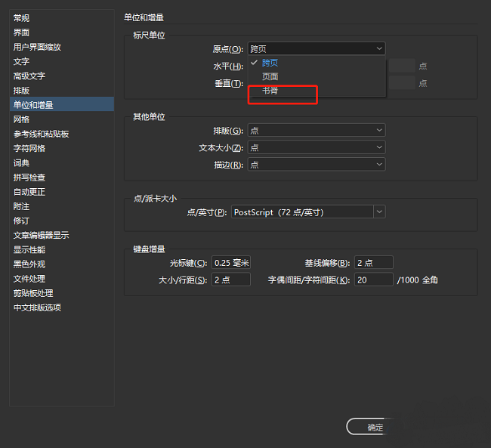Select 黑色外观 category
Image resolution: width=491 pixels, height=448 pixels.
coord(62,264)
